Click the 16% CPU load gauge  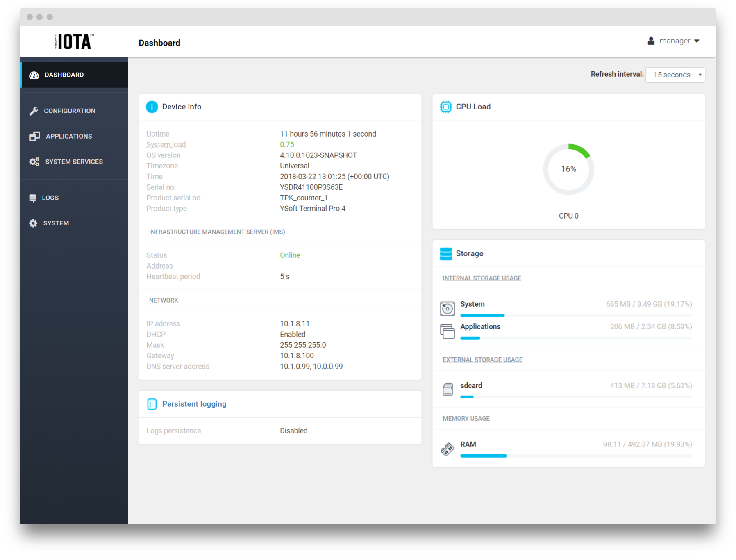click(568, 169)
